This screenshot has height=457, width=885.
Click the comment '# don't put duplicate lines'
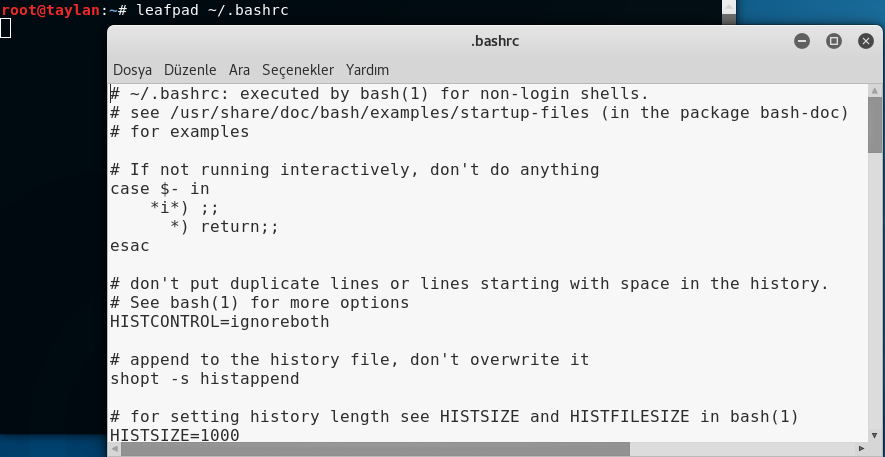[x=469, y=284]
